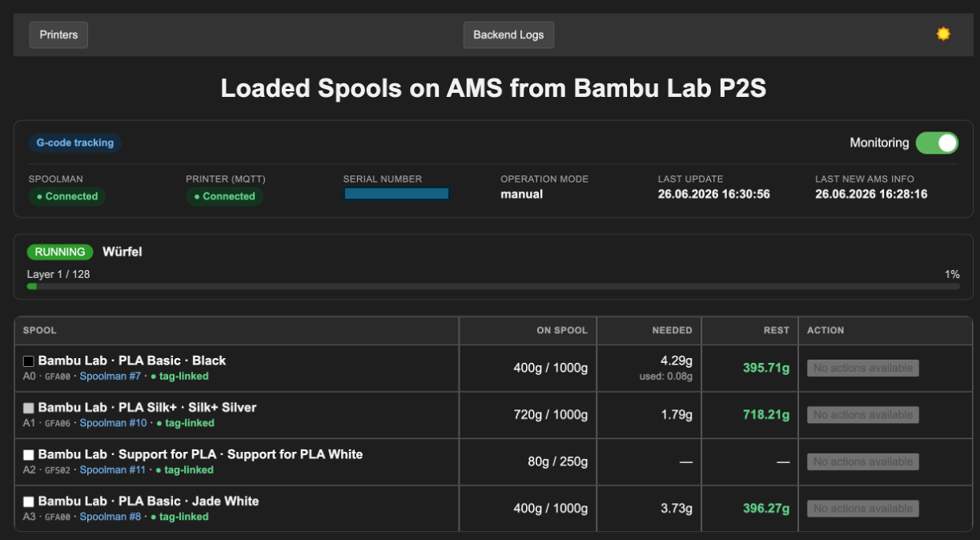Click the manual operation mode value

click(522, 194)
